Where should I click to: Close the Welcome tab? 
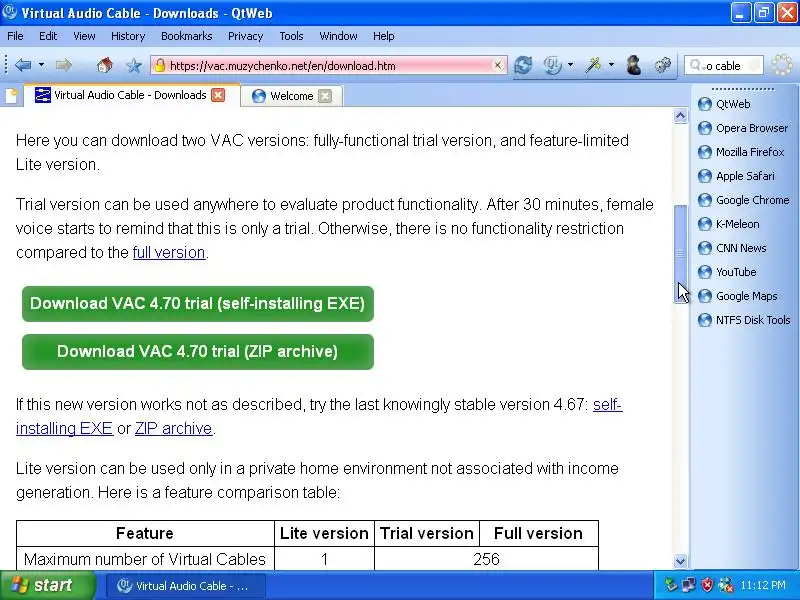tap(324, 96)
